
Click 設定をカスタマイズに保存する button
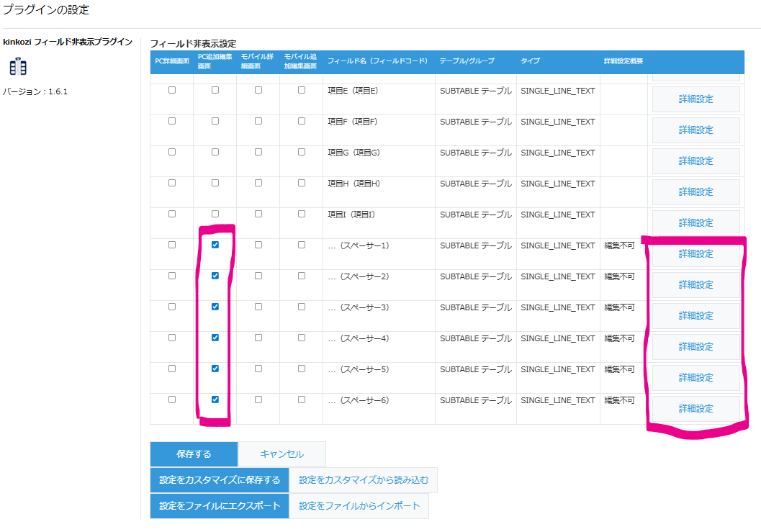point(219,479)
